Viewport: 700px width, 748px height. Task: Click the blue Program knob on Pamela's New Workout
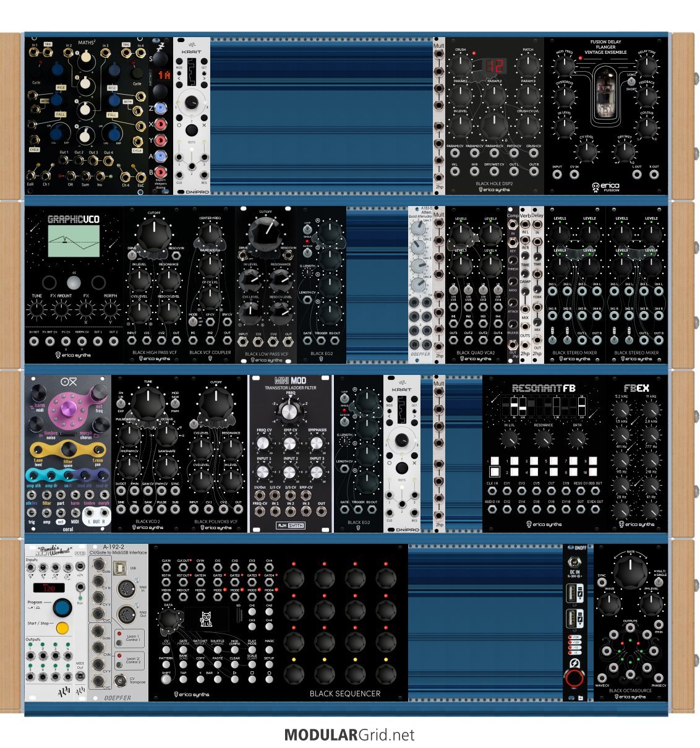[x=62, y=607]
